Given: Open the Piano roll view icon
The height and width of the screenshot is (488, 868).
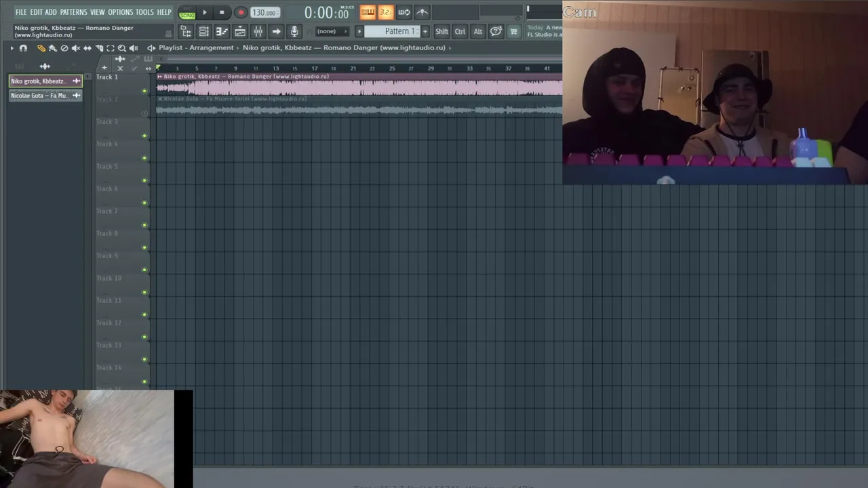Looking at the screenshot, I should pyautogui.click(x=222, y=31).
